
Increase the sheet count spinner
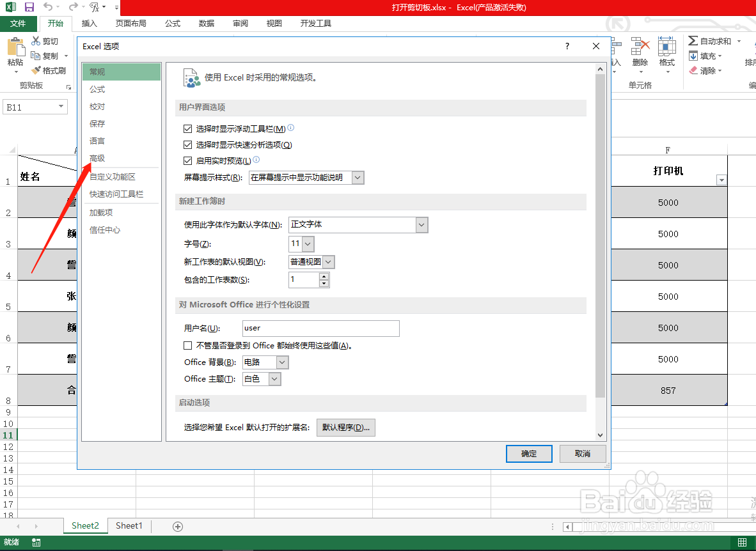(324, 276)
